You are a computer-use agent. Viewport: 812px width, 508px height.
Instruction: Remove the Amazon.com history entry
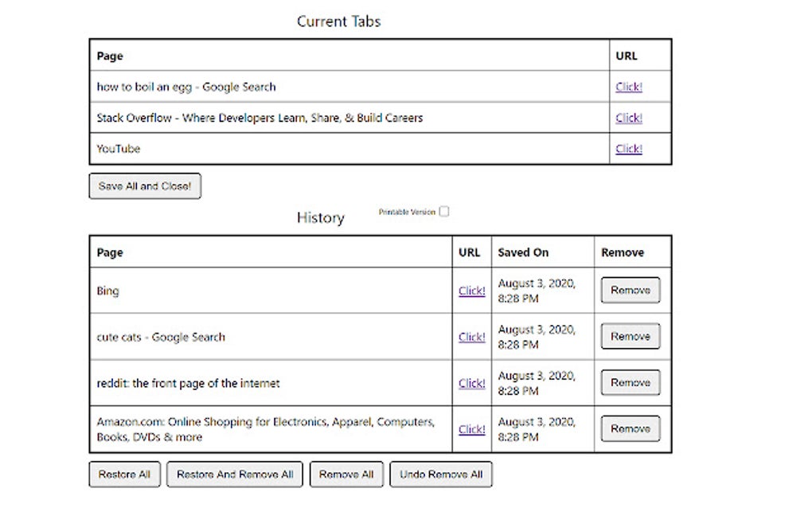pos(630,428)
